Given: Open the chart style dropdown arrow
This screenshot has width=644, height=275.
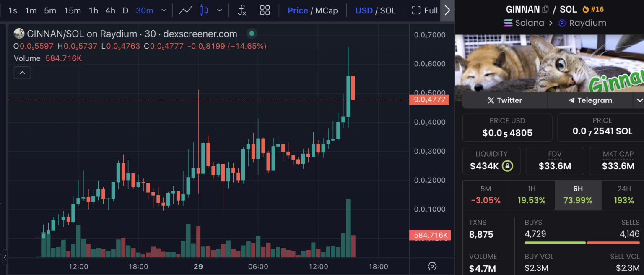Looking at the screenshot, I should (219, 10).
